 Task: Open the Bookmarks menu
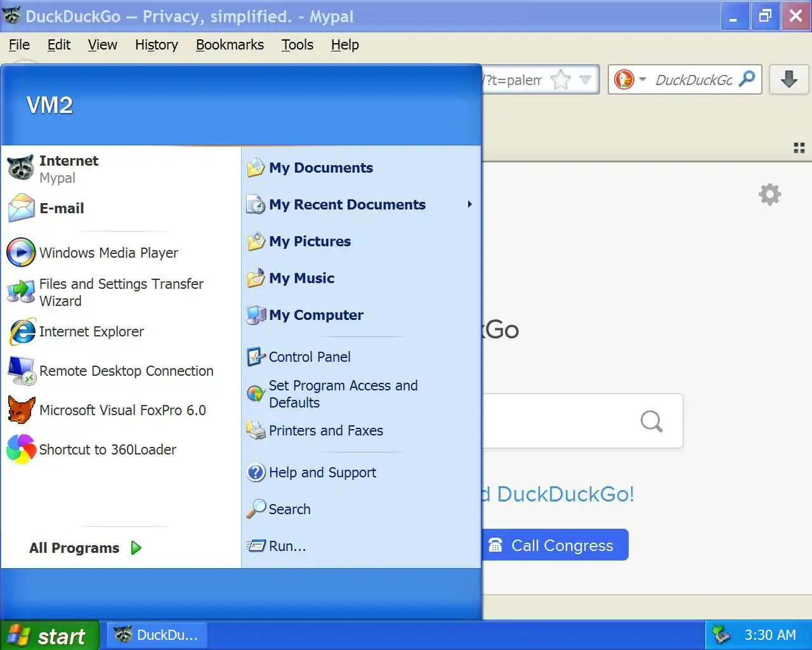(x=230, y=44)
